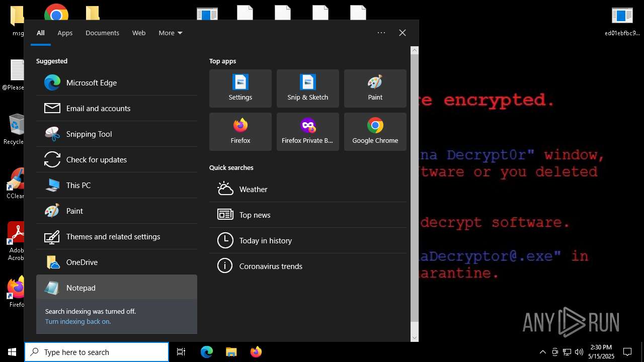
Task: Click the Windows Start button
Action: tap(12, 352)
